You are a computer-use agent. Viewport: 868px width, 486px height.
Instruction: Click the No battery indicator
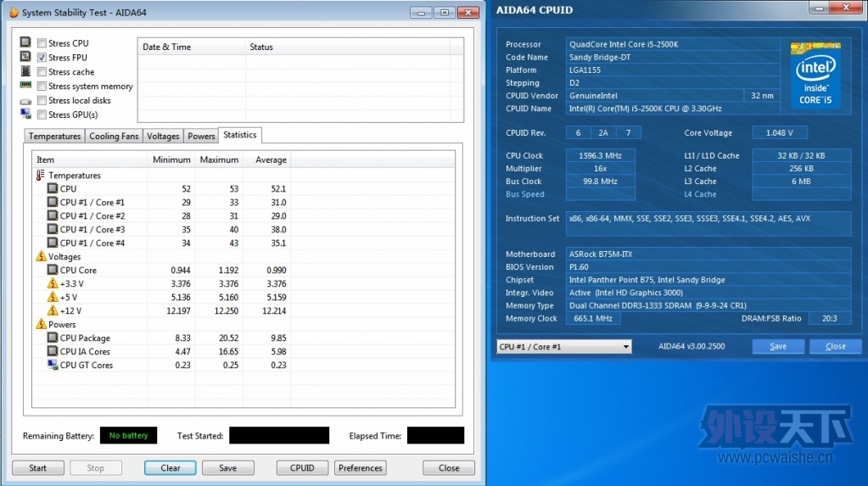point(128,436)
